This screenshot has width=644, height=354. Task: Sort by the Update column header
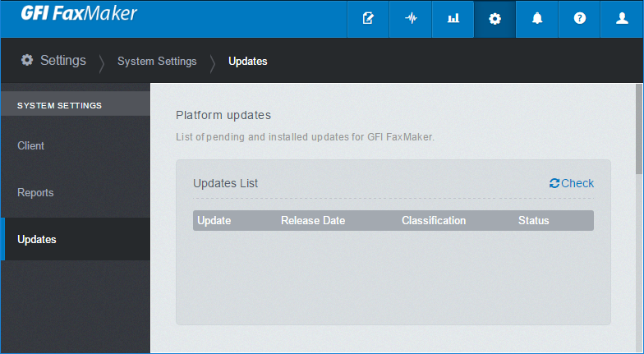point(214,220)
